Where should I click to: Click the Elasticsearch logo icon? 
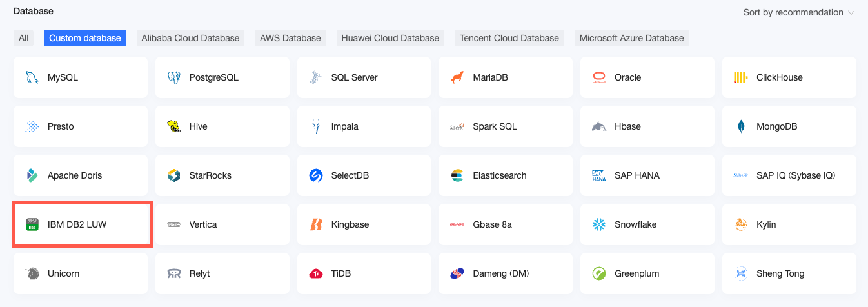click(x=457, y=175)
